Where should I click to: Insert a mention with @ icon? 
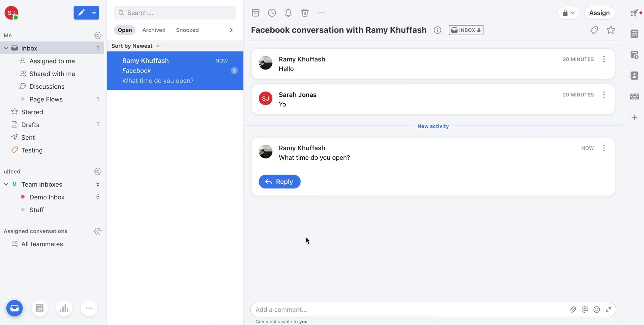click(585, 310)
